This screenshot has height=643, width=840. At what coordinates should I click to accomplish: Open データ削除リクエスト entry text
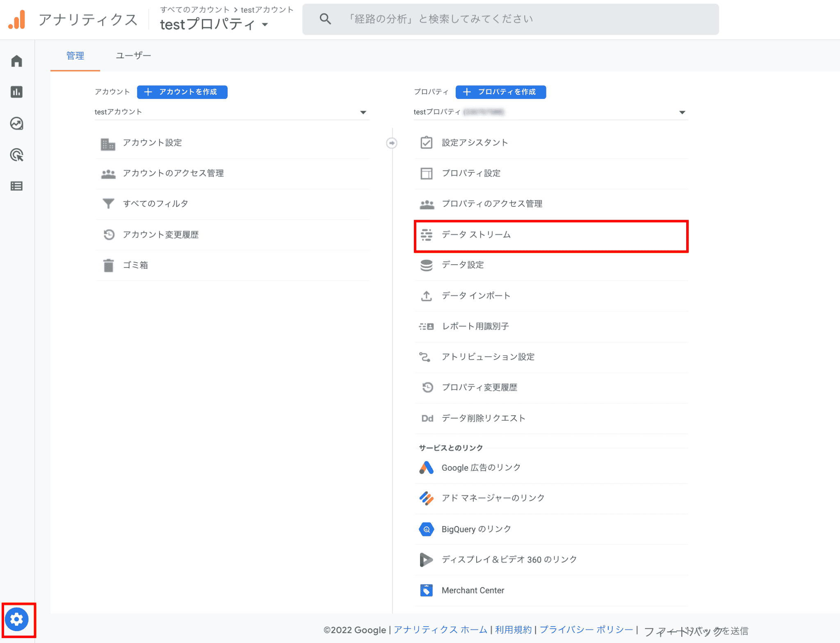[x=484, y=418]
